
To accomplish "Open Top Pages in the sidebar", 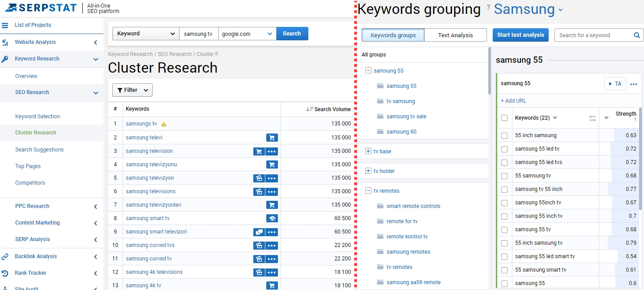I will point(28,166).
